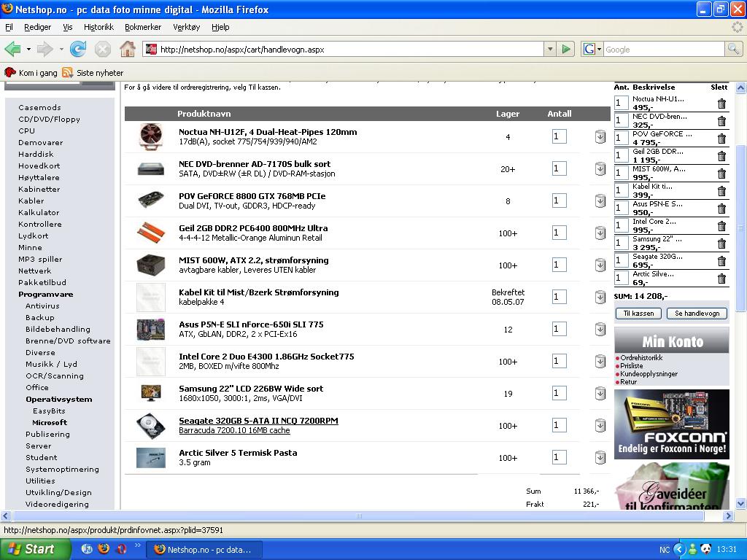Open Ordrehistorikk under Min Konto
Image resolution: width=747 pixels, height=560 pixels.
point(641,357)
